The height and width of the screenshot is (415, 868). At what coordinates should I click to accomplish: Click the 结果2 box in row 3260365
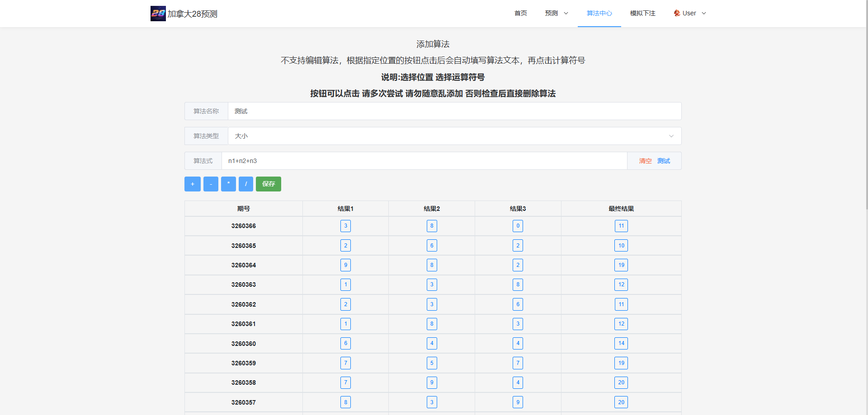point(432,246)
